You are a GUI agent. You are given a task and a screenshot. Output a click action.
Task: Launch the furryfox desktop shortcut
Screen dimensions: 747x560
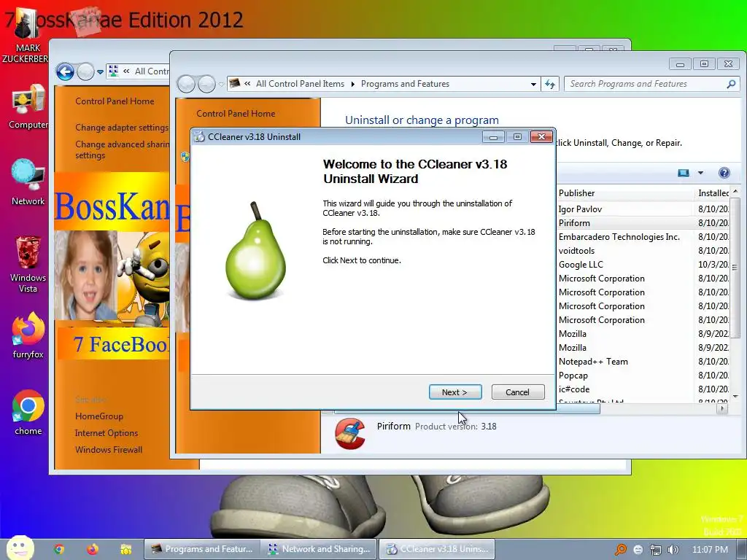point(28,335)
